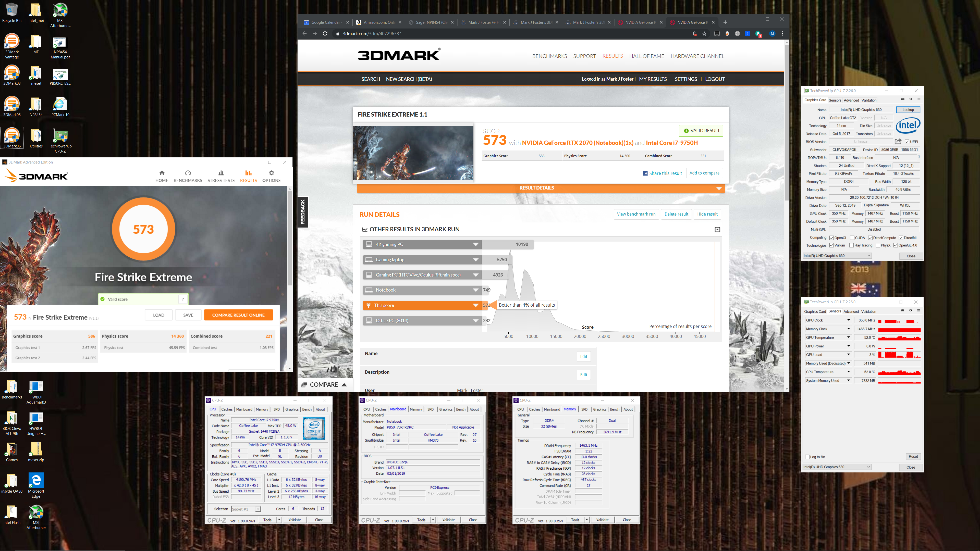This screenshot has height=551, width=980.
Task: Open the Recycle Bin desktop icon
Action: coord(12,12)
